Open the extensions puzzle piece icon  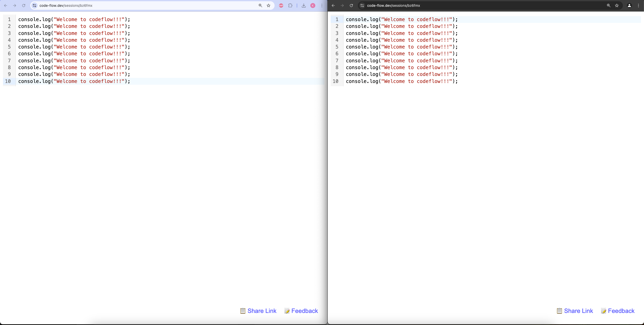pyautogui.click(x=290, y=6)
